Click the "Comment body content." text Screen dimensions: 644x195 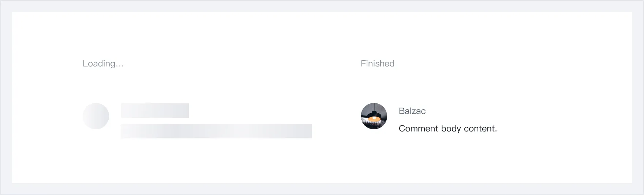[x=448, y=129]
